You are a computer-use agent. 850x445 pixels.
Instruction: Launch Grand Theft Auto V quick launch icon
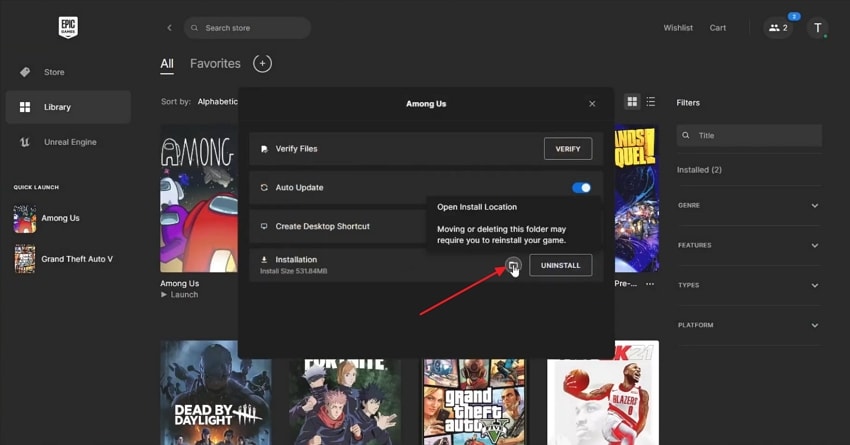pyautogui.click(x=25, y=259)
